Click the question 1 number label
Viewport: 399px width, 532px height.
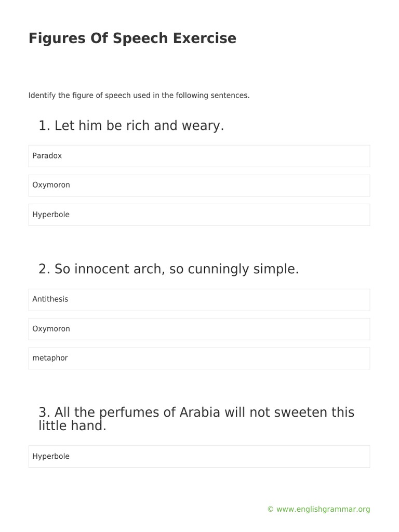[x=45, y=126]
